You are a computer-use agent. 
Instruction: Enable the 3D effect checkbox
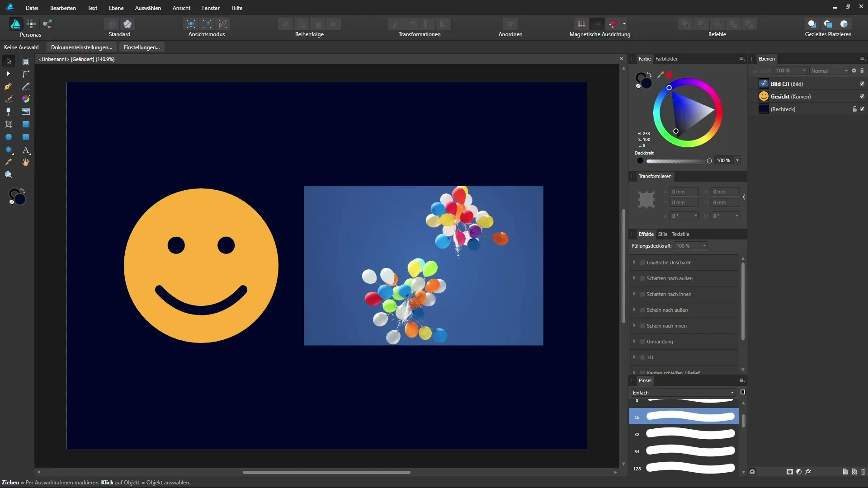click(x=642, y=357)
